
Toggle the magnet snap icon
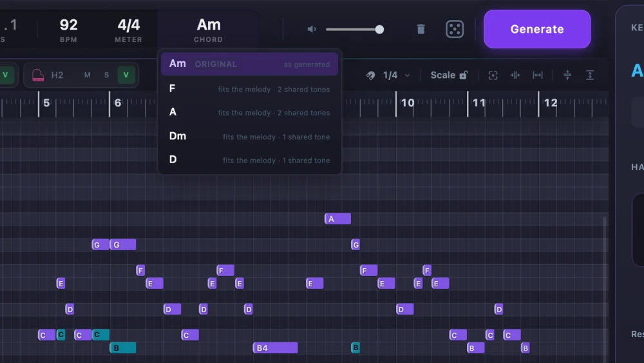(370, 75)
